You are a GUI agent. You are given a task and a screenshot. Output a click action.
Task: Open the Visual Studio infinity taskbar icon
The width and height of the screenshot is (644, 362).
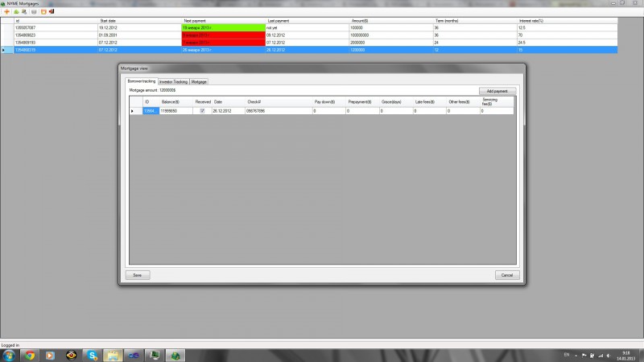click(x=134, y=356)
